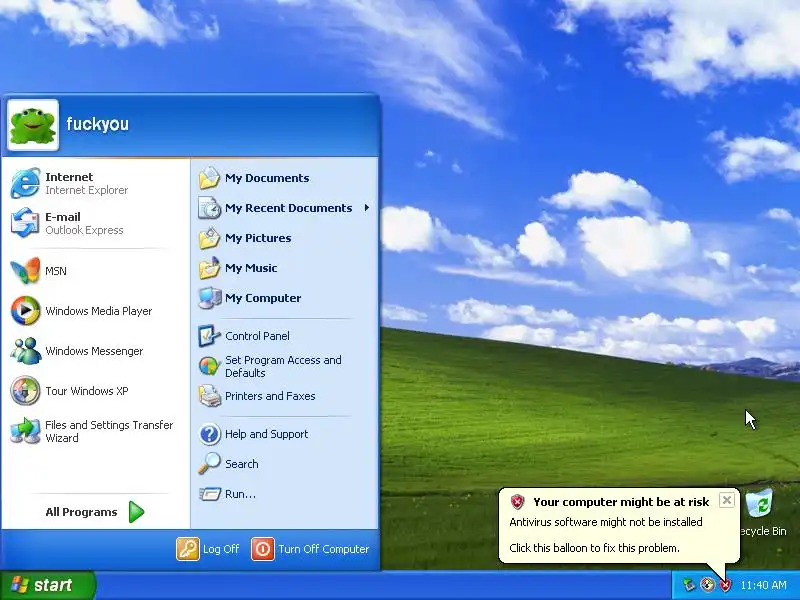Choose the Windows Media Player label
Screen dimensions: 800x600
[x=98, y=311]
